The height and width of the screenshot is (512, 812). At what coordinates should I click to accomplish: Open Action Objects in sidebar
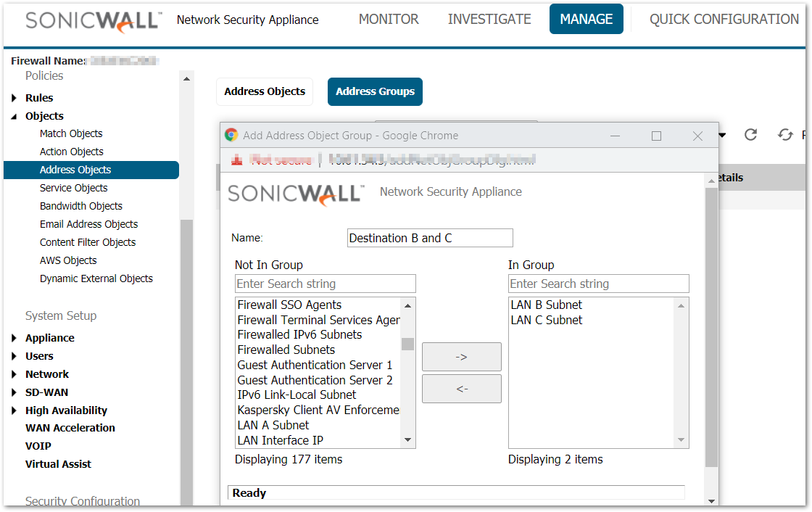point(72,152)
